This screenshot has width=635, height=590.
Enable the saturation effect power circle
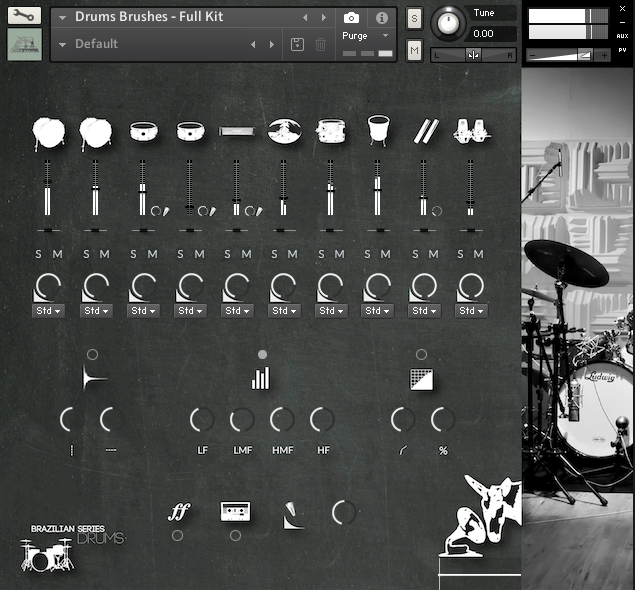(x=421, y=354)
